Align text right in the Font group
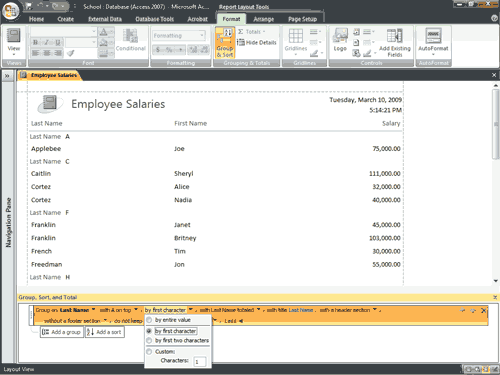Image resolution: width=500 pixels, height=375 pixels. (x=58, y=53)
